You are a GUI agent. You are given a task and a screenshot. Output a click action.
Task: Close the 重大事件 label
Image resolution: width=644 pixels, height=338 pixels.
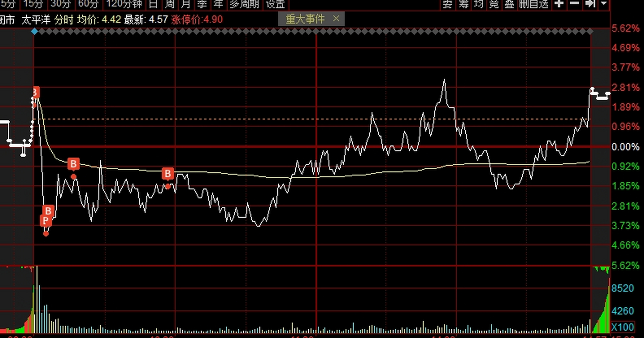336,19
